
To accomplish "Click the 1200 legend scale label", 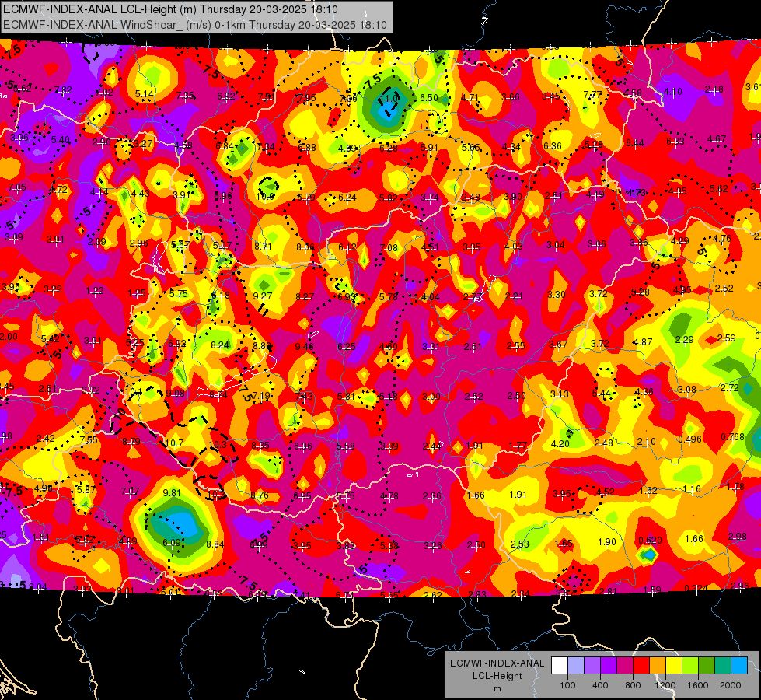I will (665, 685).
